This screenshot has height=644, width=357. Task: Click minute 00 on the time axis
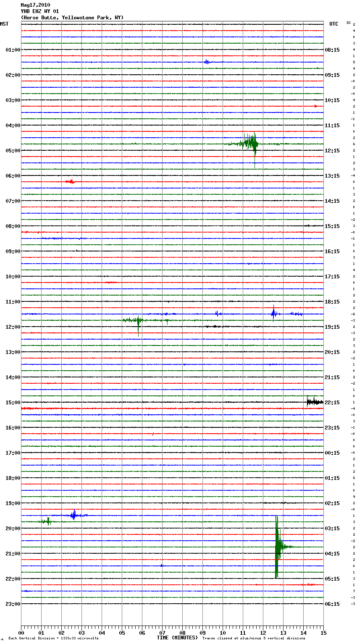point(21,633)
